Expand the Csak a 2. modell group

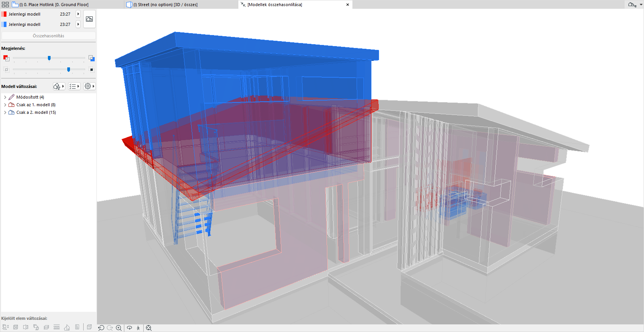tap(5, 113)
